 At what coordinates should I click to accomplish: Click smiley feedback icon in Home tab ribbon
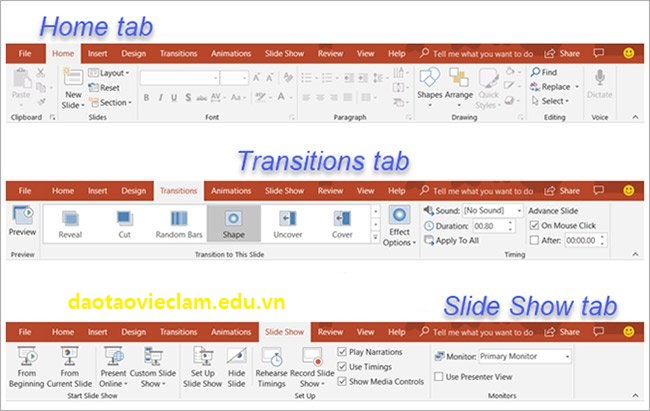click(x=628, y=53)
